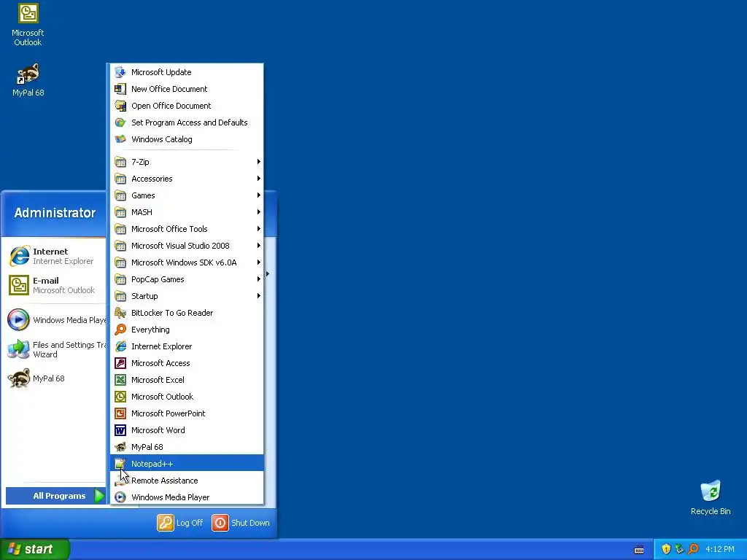
Task: Click Accessories folder icon in programs list
Action: click(120, 179)
